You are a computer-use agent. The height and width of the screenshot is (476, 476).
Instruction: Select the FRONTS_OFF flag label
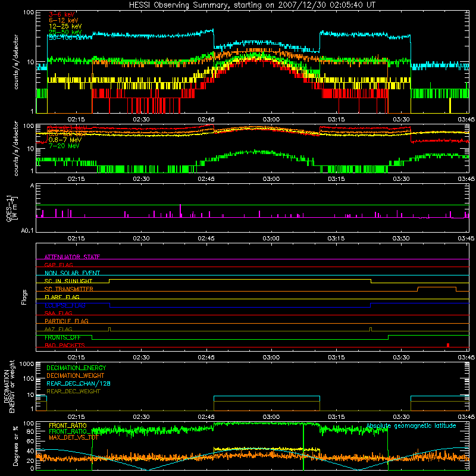(x=62, y=337)
